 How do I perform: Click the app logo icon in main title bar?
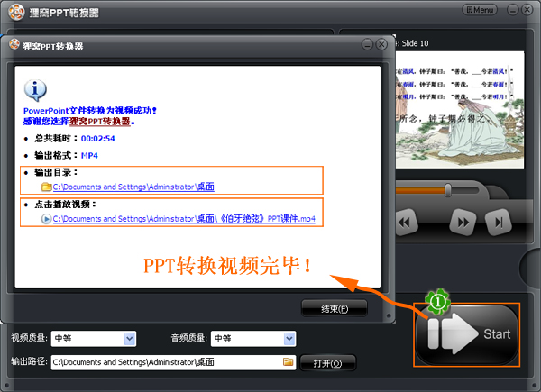tap(16, 12)
